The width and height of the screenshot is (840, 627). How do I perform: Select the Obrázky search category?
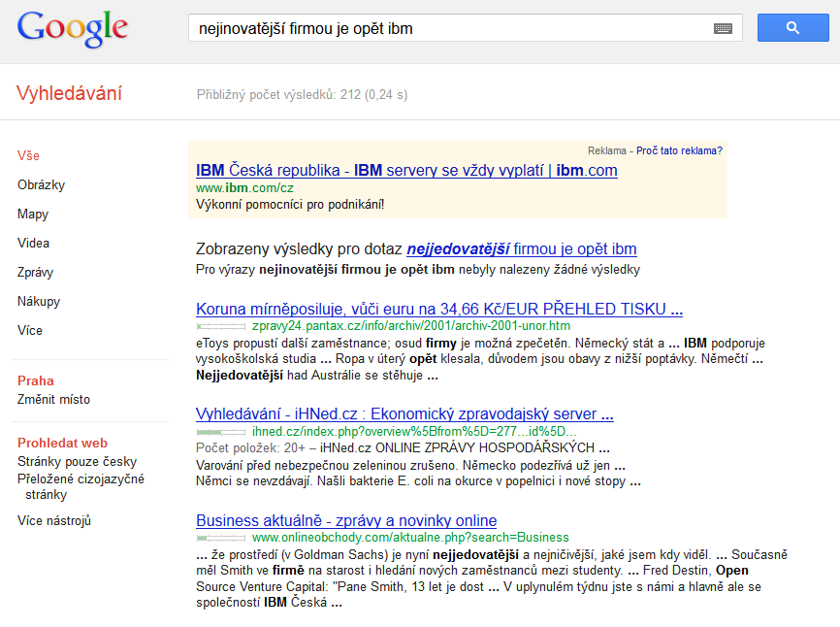[x=42, y=184]
